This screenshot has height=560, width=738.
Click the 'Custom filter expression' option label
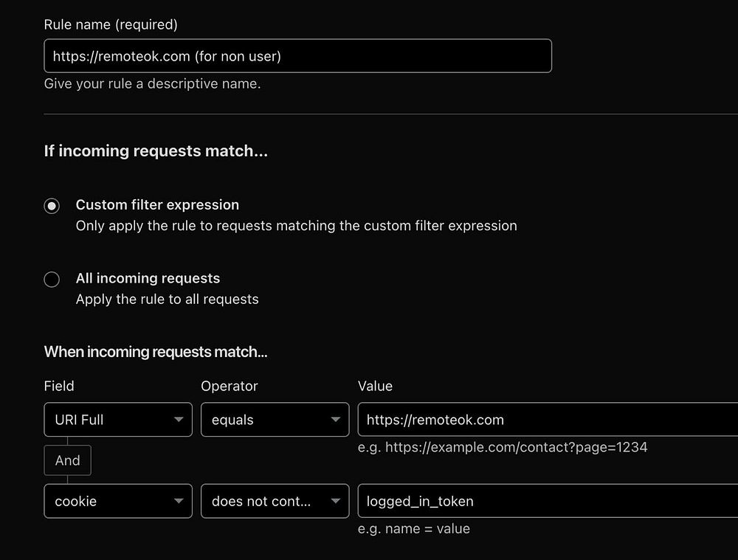pos(157,205)
